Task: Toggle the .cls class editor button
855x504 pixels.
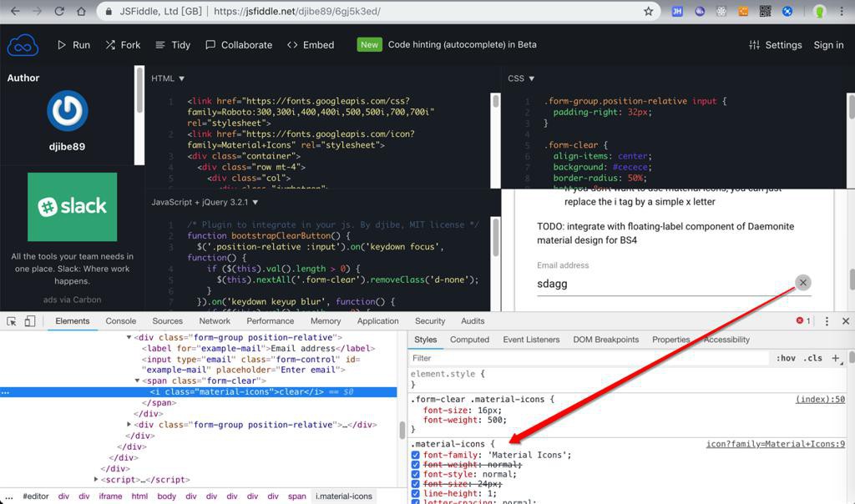Action: [x=812, y=358]
